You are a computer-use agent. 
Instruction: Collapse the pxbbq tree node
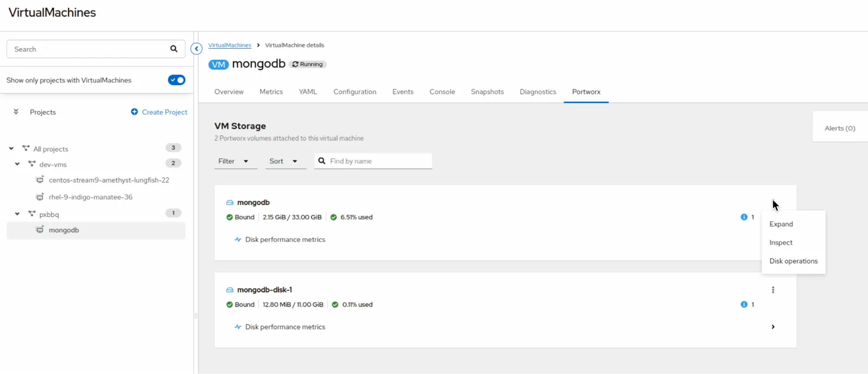(x=17, y=214)
